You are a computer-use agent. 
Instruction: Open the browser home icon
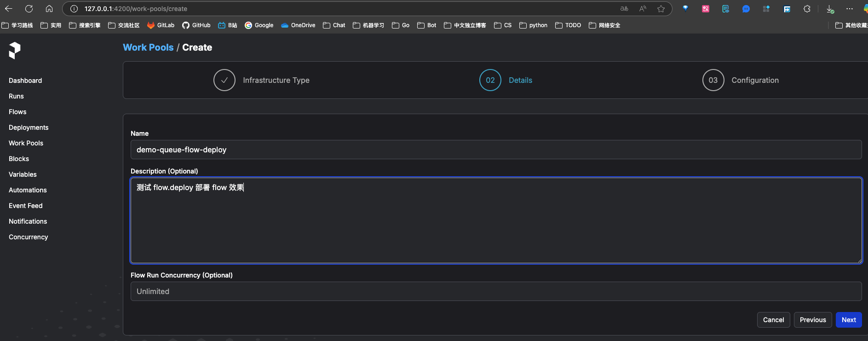pos(49,9)
